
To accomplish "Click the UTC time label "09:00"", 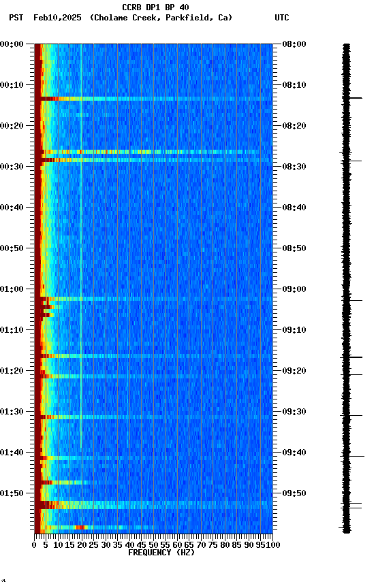I will click(294, 289).
